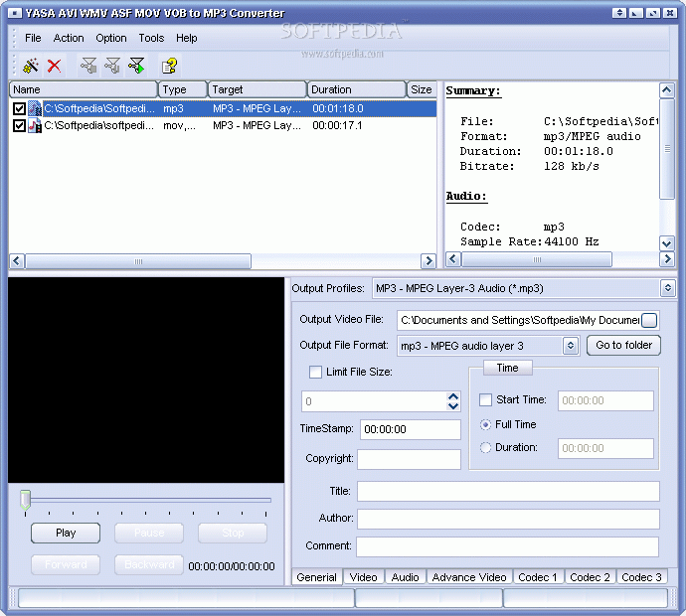Open the Output Profiles dropdown
The image size is (686, 616).
[668, 288]
